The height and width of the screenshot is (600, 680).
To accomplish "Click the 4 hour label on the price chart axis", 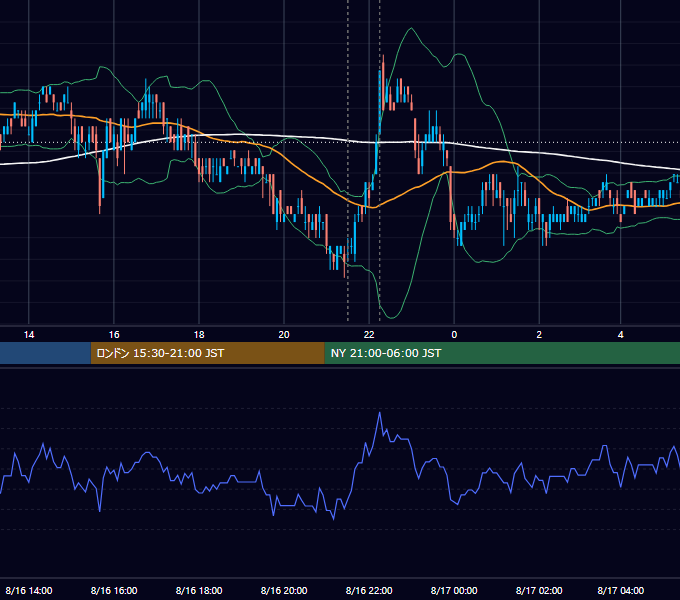I will point(621,335).
